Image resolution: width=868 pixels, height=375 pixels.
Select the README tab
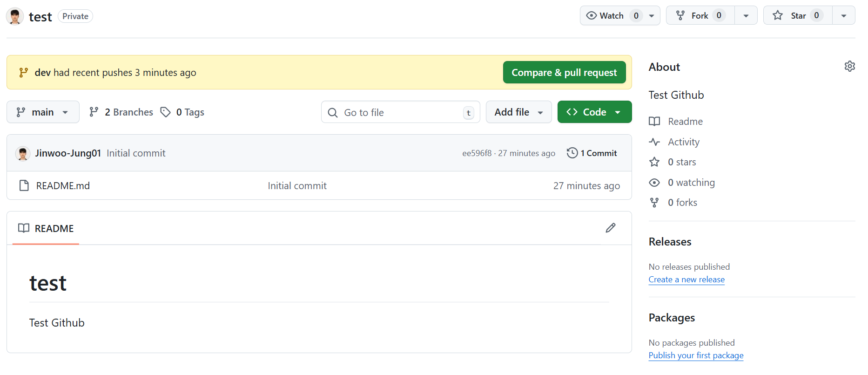click(46, 228)
